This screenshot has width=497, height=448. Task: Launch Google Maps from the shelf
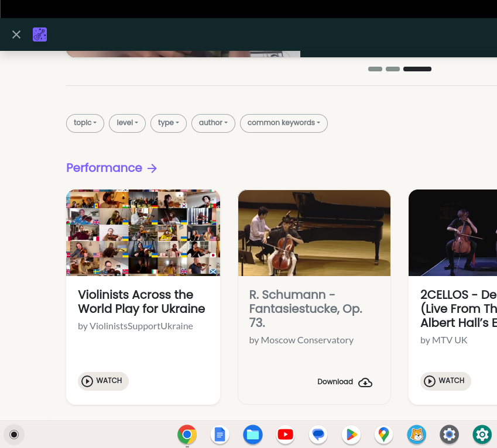click(x=384, y=435)
